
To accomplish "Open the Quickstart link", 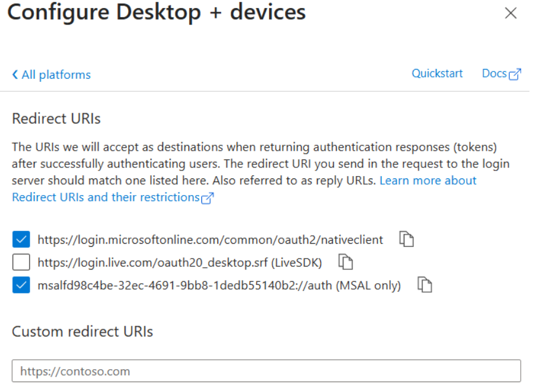I will (437, 74).
